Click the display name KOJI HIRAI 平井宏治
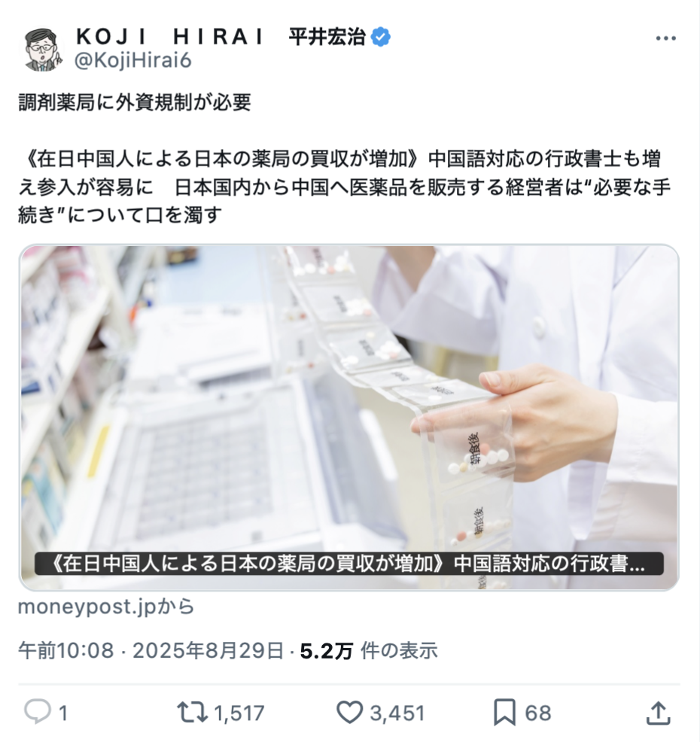The image size is (700, 742). click(221, 36)
